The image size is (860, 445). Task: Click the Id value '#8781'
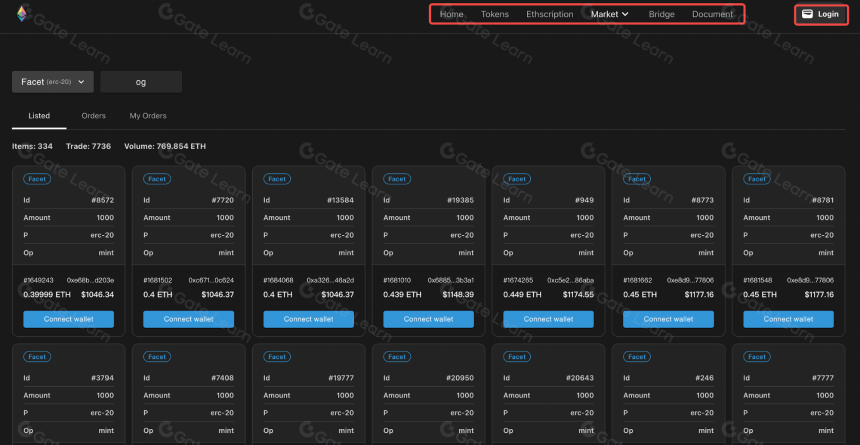(x=822, y=200)
